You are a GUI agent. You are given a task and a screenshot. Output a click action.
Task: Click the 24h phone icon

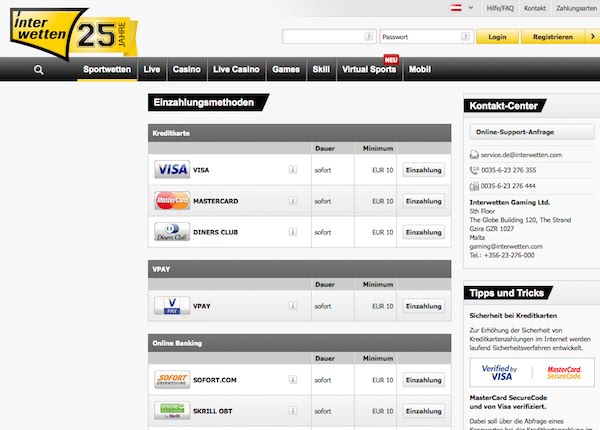[x=474, y=170]
